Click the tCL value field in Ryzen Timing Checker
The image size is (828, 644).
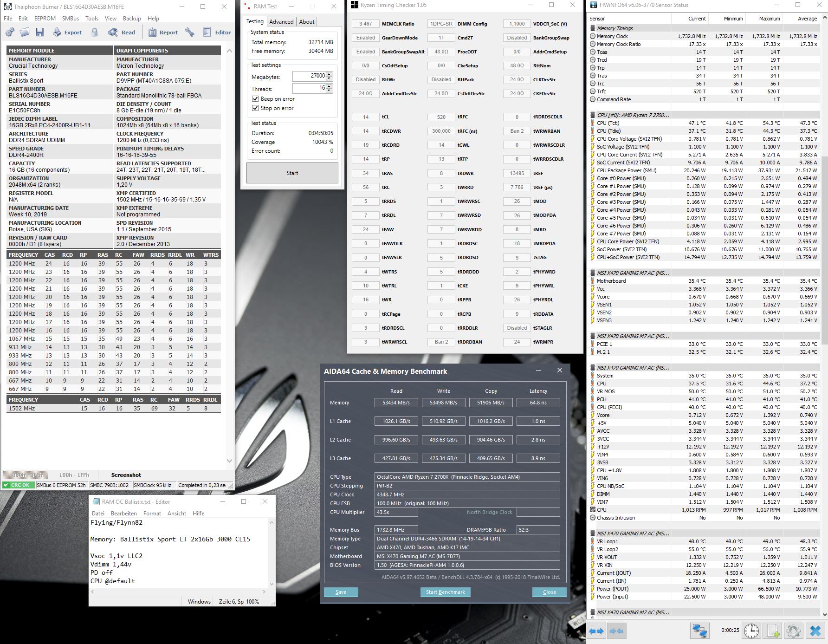click(x=366, y=117)
